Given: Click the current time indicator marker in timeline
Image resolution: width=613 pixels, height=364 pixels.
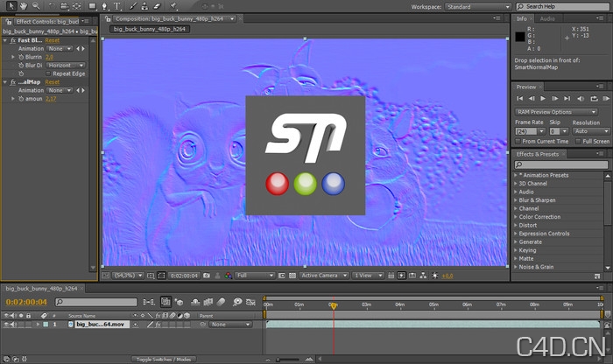Looking at the screenshot, I should (334, 305).
